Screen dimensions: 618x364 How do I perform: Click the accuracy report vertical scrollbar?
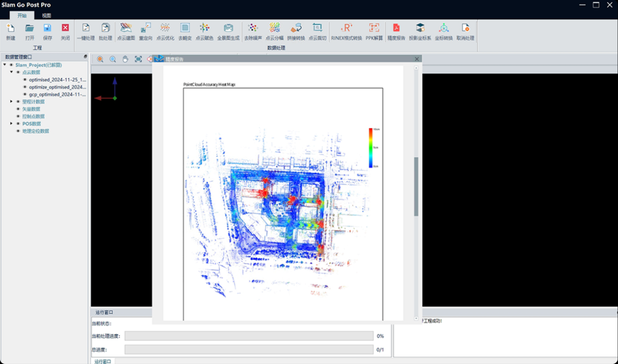point(416,186)
